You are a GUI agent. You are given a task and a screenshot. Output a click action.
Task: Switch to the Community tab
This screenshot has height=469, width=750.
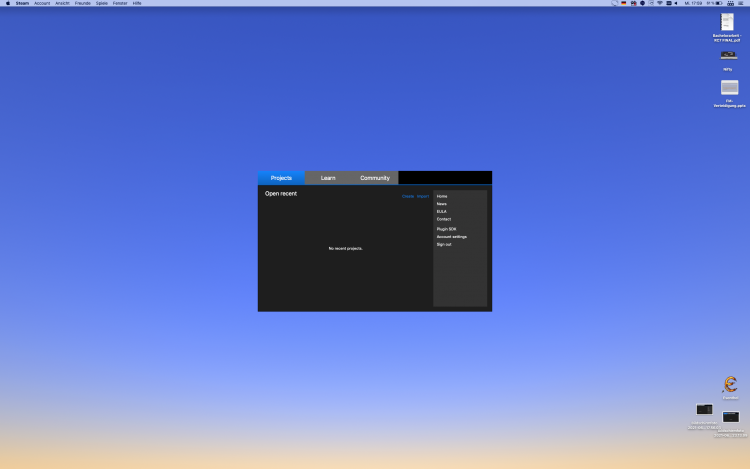pos(375,178)
